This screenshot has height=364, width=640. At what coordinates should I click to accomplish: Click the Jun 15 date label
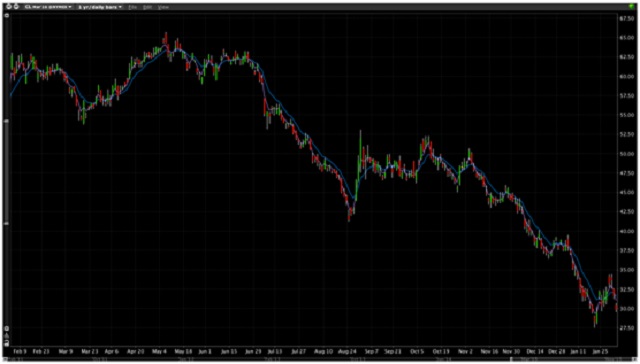tap(230, 351)
